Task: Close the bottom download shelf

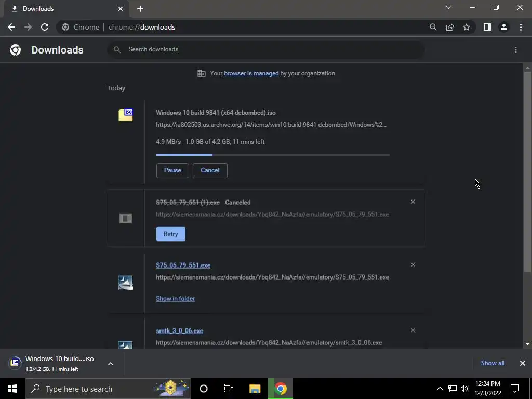Action: pos(523,363)
